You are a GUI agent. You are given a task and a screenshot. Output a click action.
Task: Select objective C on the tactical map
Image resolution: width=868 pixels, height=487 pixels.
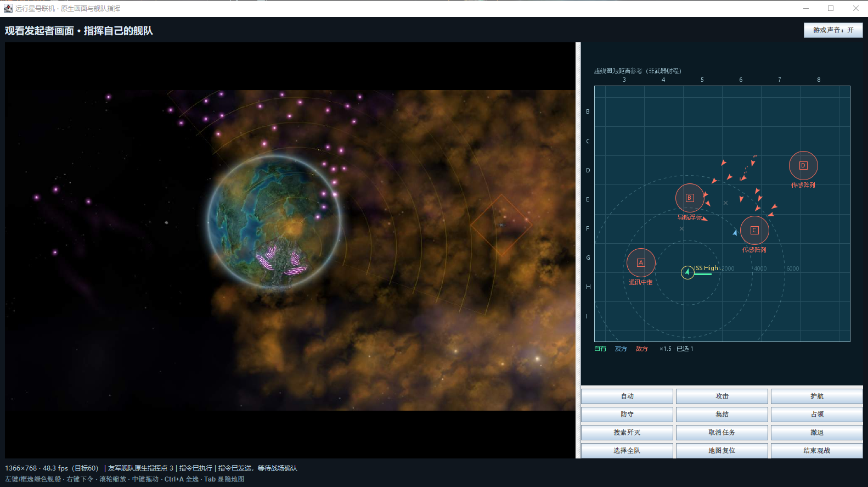(x=754, y=231)
